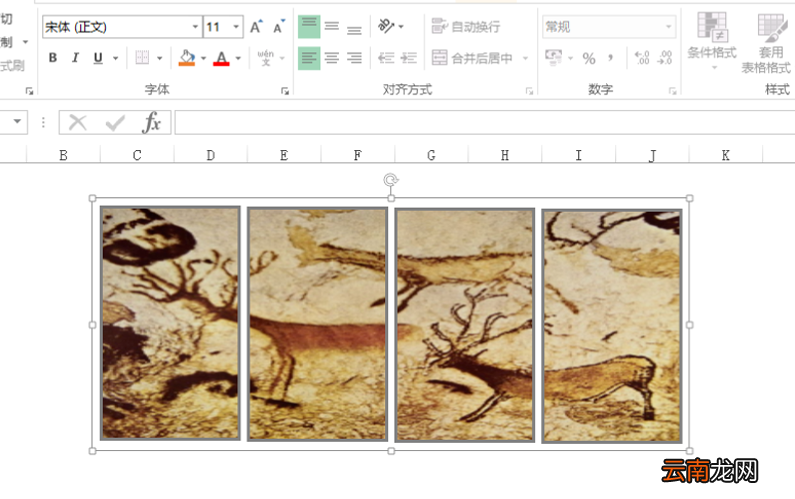Open 条件格式 conditional formatting
The image size is (795, 499).
coord(712,42)
